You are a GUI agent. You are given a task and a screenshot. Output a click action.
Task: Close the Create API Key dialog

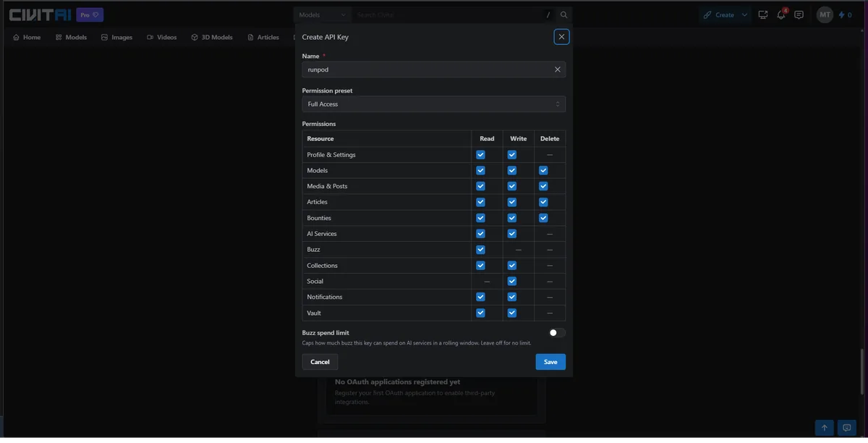[561, 37]
